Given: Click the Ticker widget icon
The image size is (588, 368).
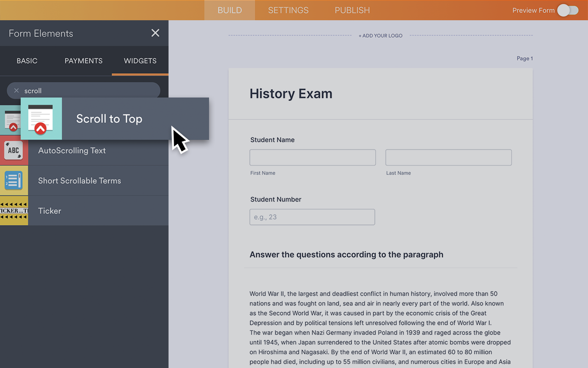Looking at the screenshot, I should coord(14,211).
